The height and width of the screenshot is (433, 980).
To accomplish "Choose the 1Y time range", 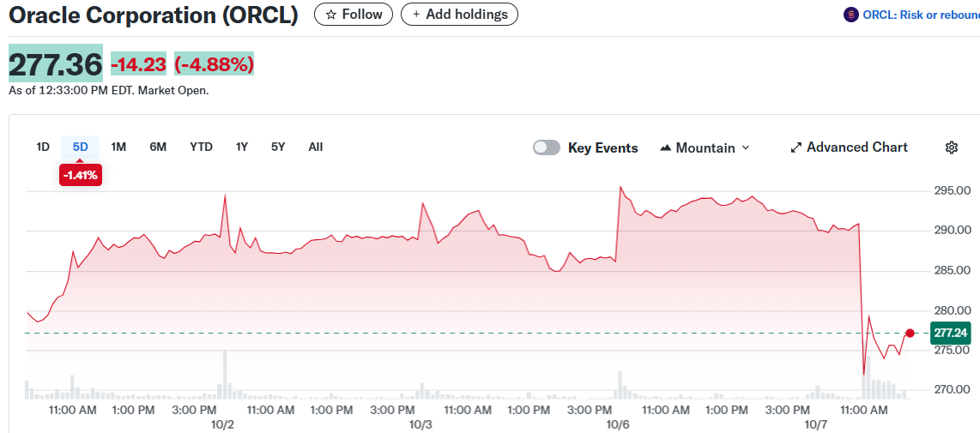I will (242, 147).
